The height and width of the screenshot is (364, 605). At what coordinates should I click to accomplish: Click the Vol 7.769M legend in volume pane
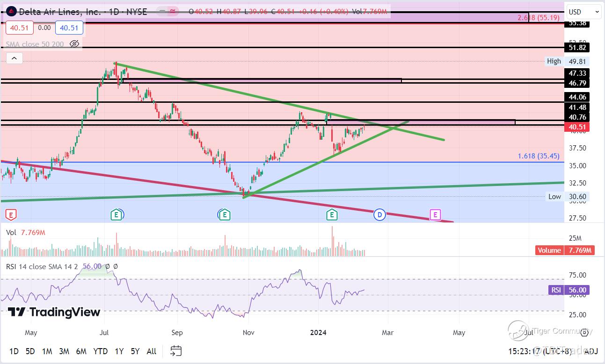[26, 232]
